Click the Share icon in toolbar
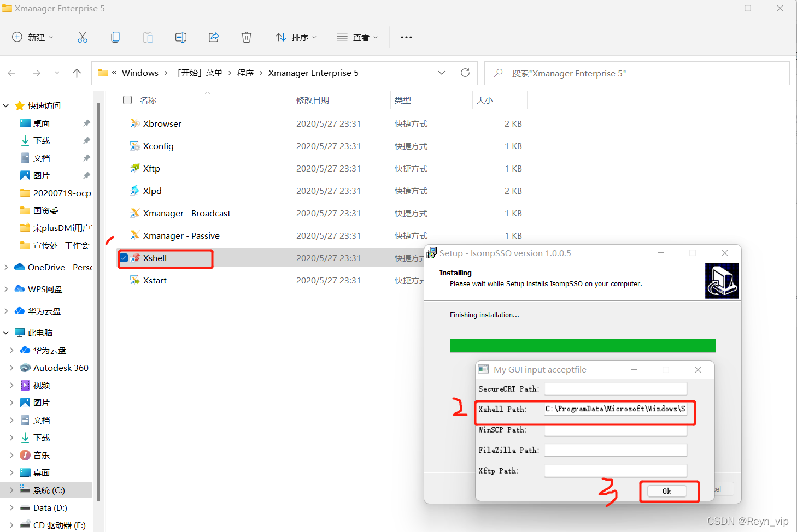The height and width of the screenshot is (532, 797). pyautogui.click(x=214, y=37)
